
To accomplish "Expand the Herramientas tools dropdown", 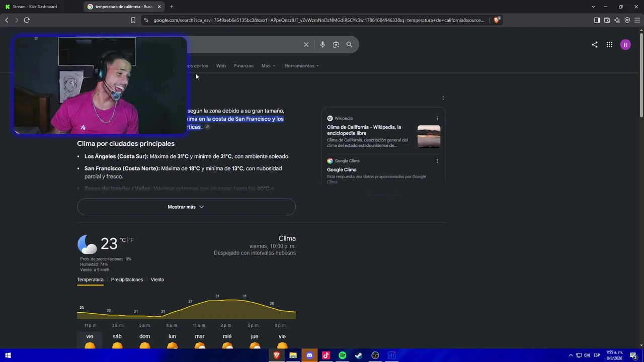I will 301,66.
